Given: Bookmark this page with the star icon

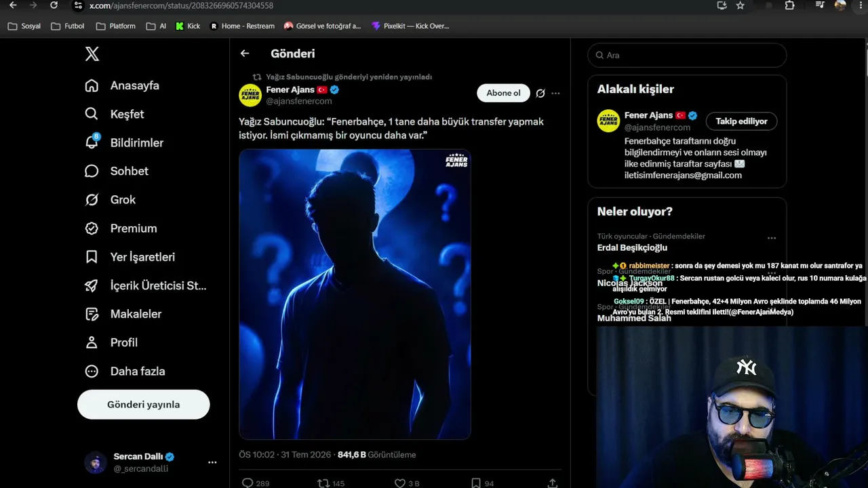Looking at the screenshot, I should pyautogui.click(x=741, y=5).
